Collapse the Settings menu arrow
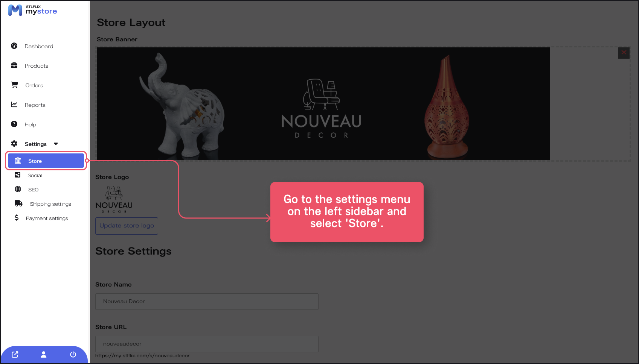 (56, 144)
